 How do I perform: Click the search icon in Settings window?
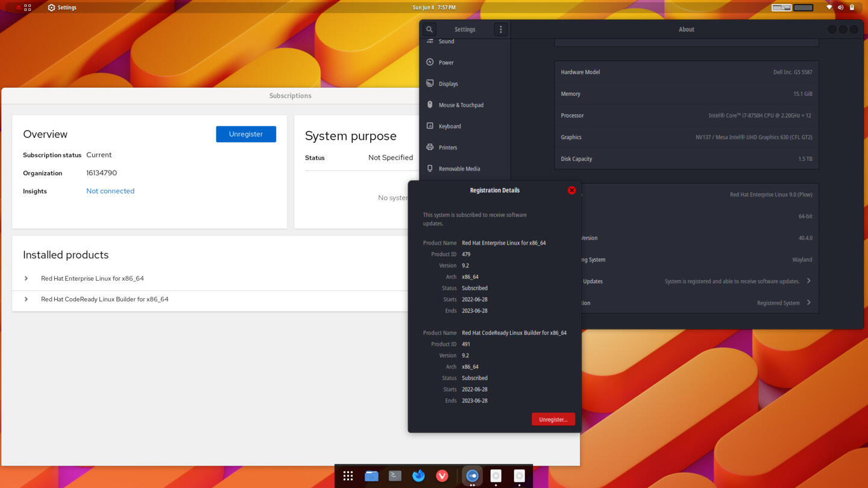tap(429, 29)
